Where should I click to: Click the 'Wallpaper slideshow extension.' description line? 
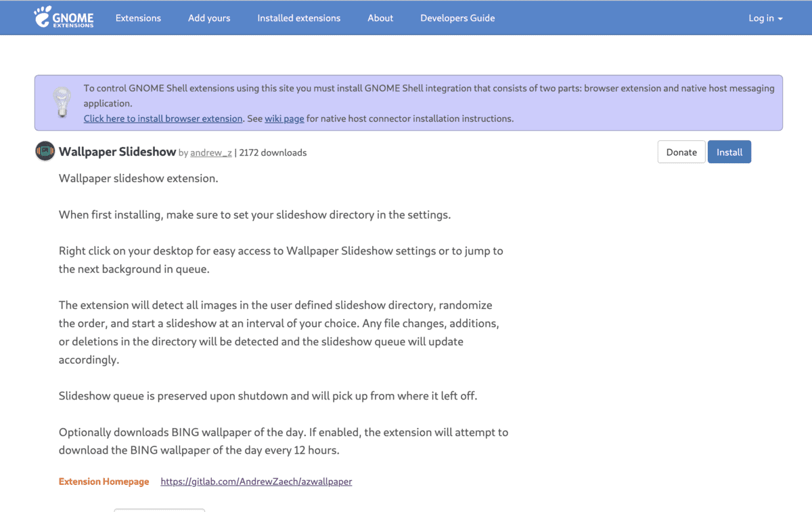[139, 179]
